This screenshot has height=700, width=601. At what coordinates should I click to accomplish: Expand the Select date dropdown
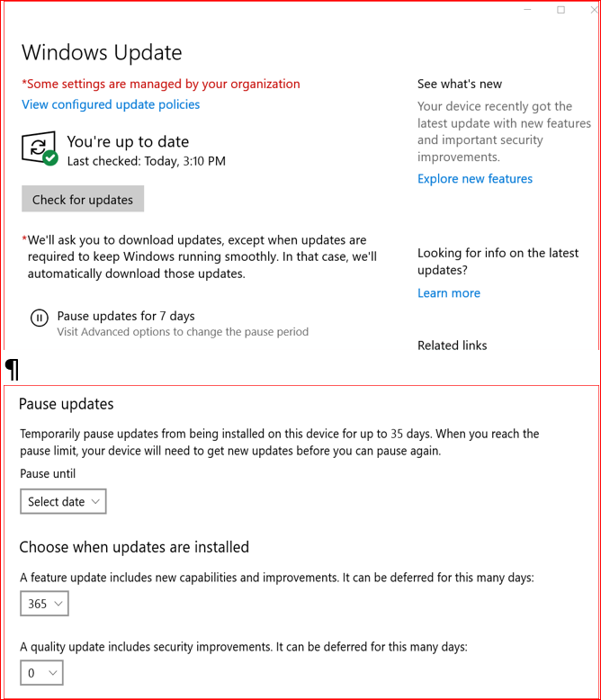[x=63, y=502]
